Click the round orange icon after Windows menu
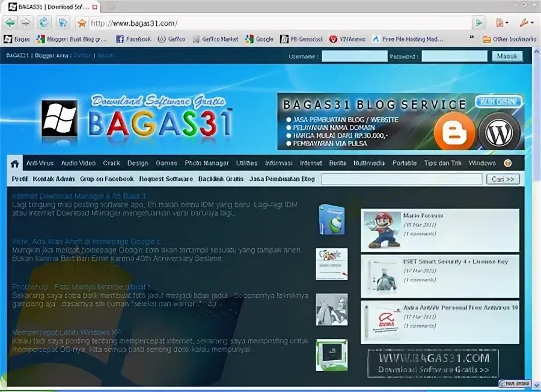This screenshot has width=541, height=392. pyautogui.click(x=508, y=163)
